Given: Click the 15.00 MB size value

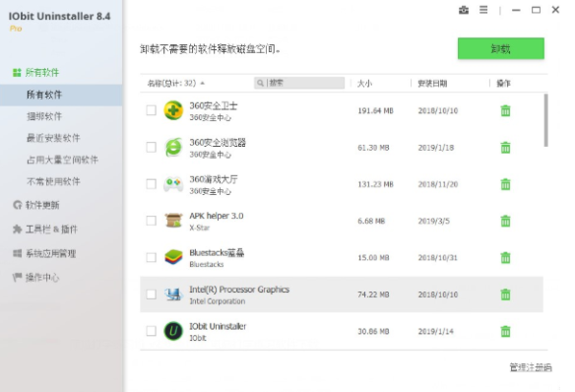Looking at the screenshot, I should coord(373,258).
